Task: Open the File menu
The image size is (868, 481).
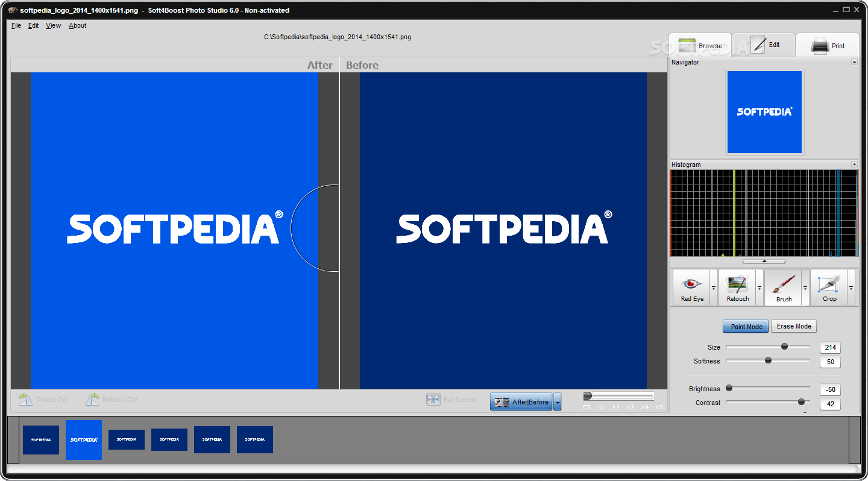Action: pos(16,25)
